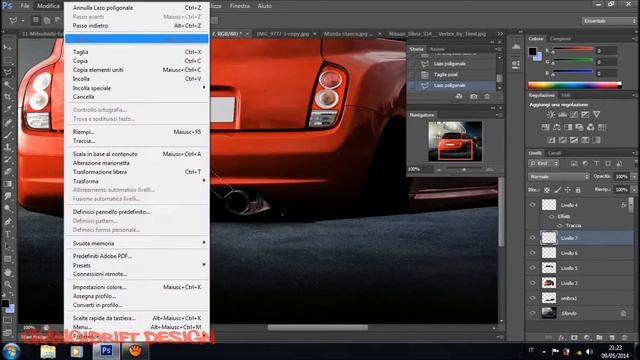The height and width of the screenshot is (360, 640).
Task: Select the Crop tool
Action: click(8, 97)
